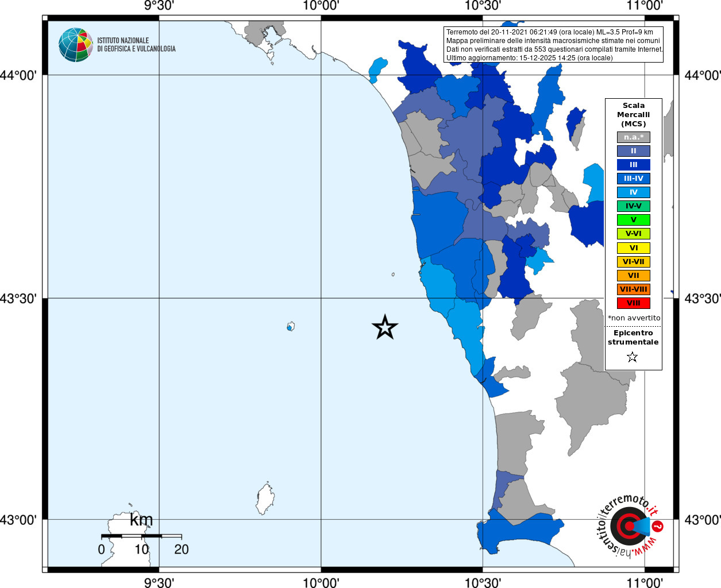Click the bottom 10°30' longitude label

pyautogui.click(x=483, y=582)
